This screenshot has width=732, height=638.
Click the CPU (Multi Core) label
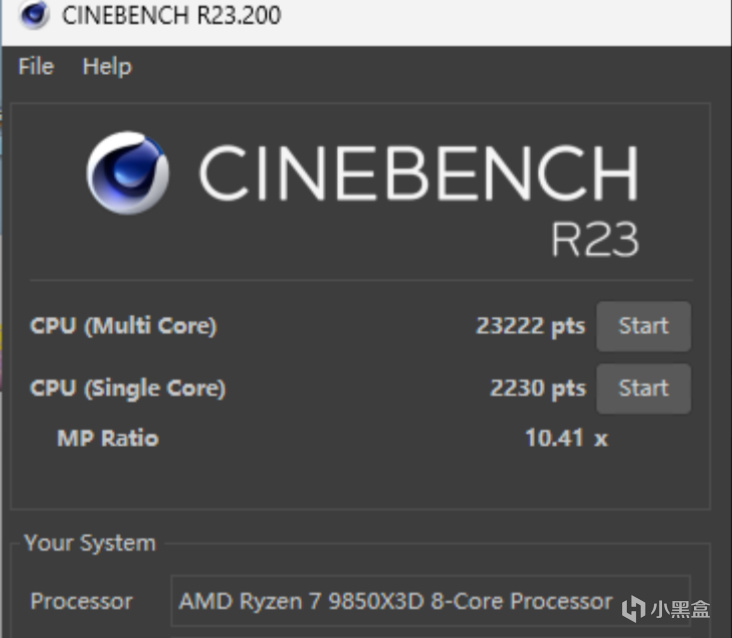tap(123, 326)
